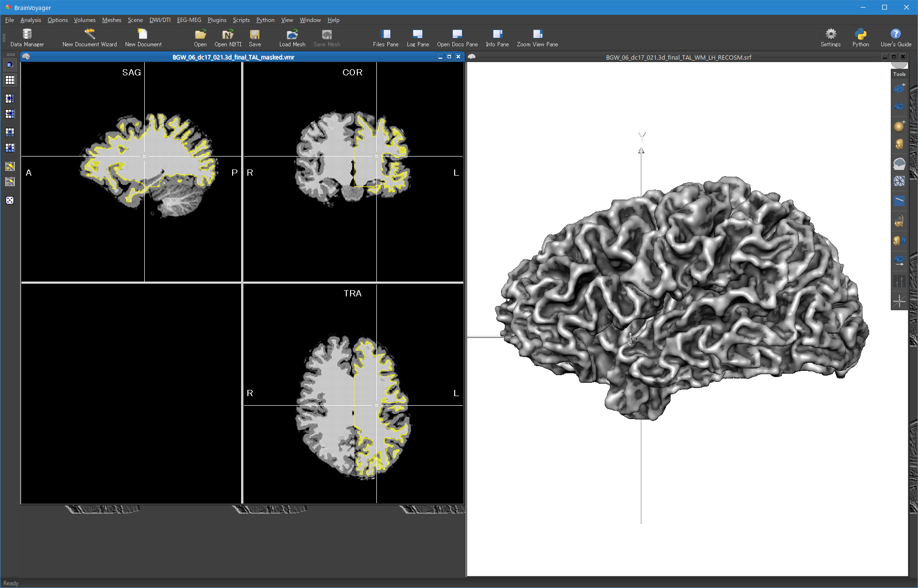Click the blue brain with plus tool
918x588 pixels.
point(899,88)
